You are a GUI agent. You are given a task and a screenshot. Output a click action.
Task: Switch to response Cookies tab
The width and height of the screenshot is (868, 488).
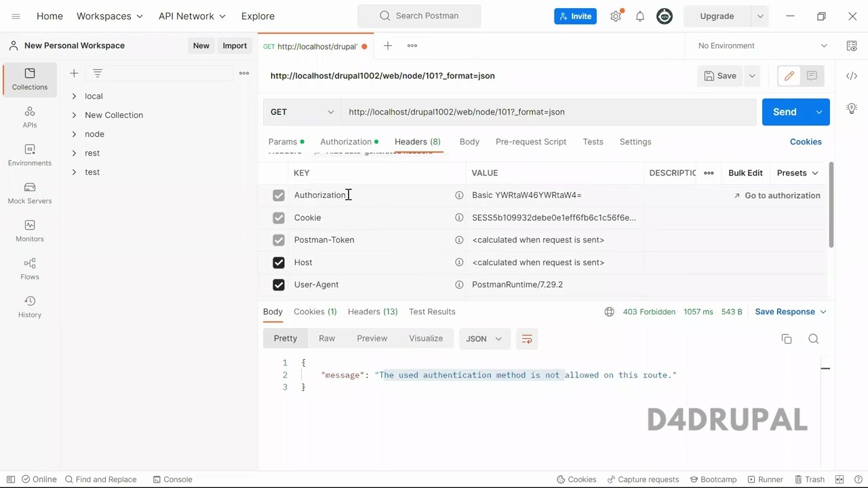coord(315,312)
